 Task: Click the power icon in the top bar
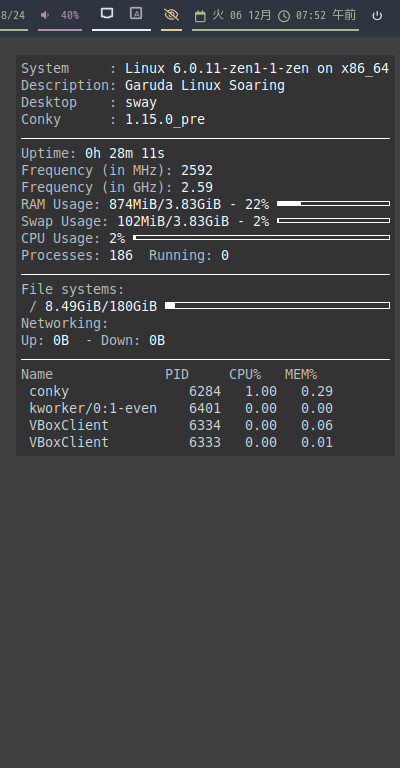[x=376, y=15]
